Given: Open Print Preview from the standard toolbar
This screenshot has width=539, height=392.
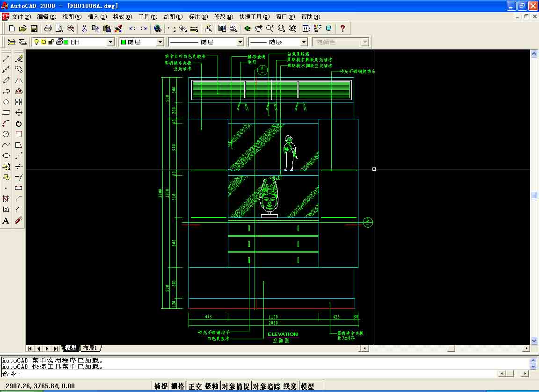Looking at the screenshot, I should coord(59,29).
